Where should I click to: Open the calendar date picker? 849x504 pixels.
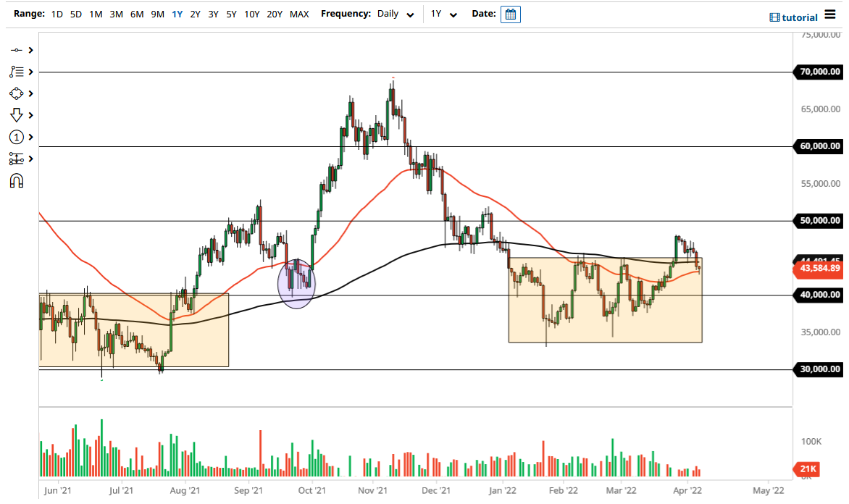511,14
